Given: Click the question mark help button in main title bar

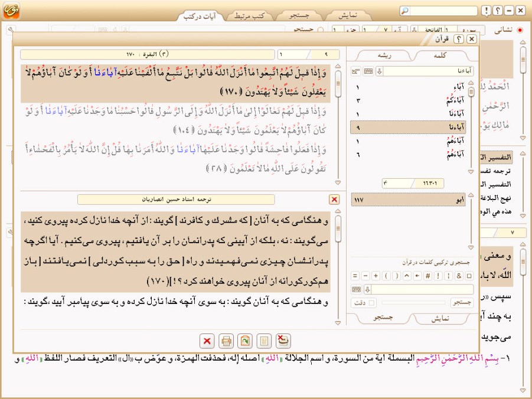Looking at the screenshot, I should coord(498,11).
